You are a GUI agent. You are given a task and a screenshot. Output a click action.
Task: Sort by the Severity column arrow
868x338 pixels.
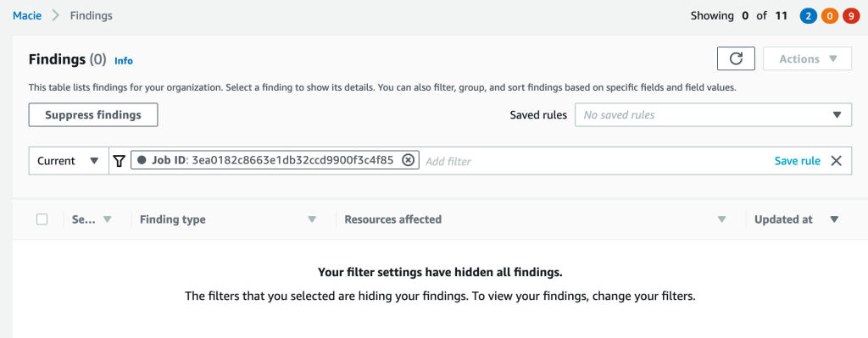tap(108, 219)
